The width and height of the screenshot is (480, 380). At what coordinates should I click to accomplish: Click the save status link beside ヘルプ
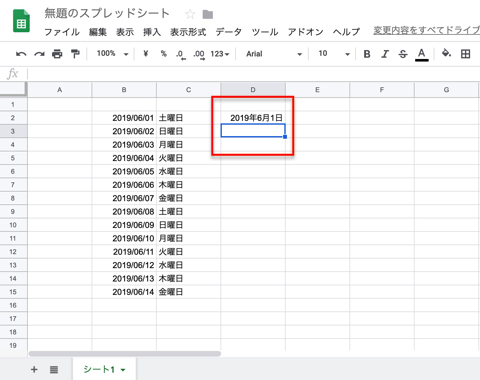[x=426, y=30]
